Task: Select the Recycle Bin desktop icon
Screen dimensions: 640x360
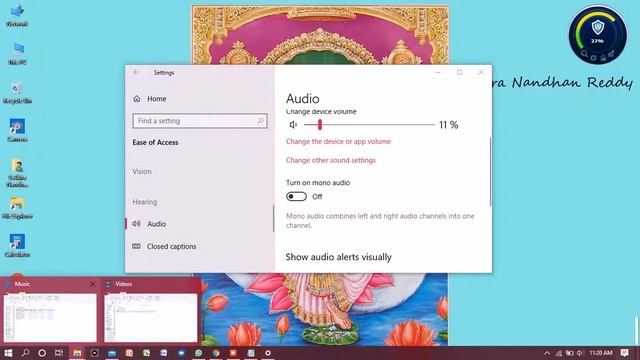Action: click(x=17, y=92)
